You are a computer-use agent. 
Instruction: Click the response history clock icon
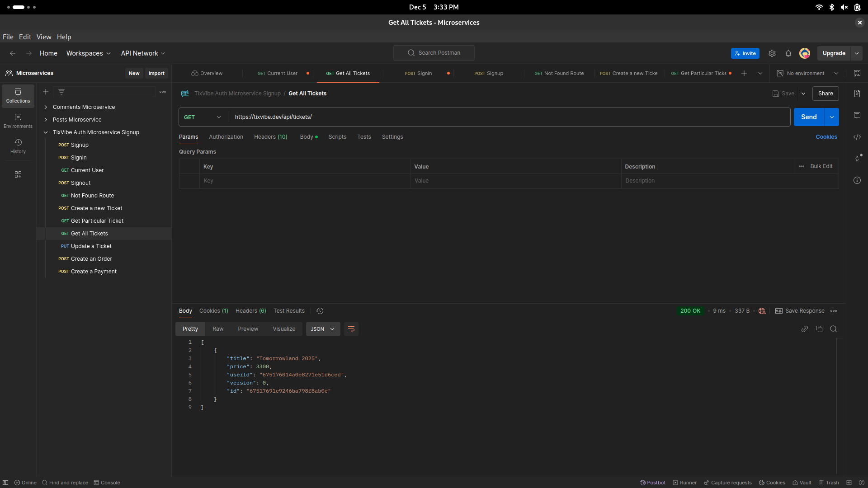320,311
